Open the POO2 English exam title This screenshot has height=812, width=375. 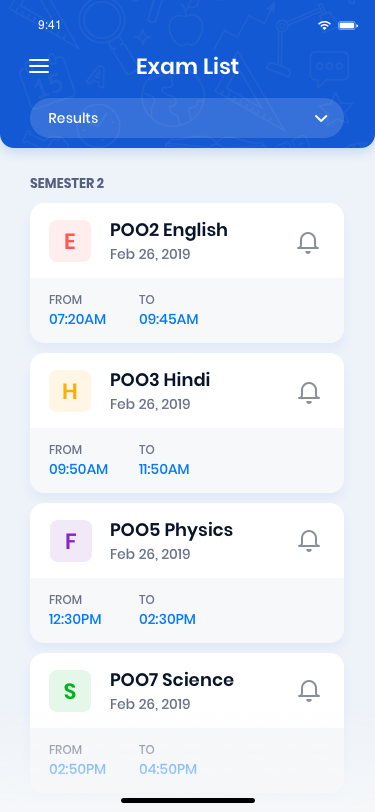click(169, 229)
